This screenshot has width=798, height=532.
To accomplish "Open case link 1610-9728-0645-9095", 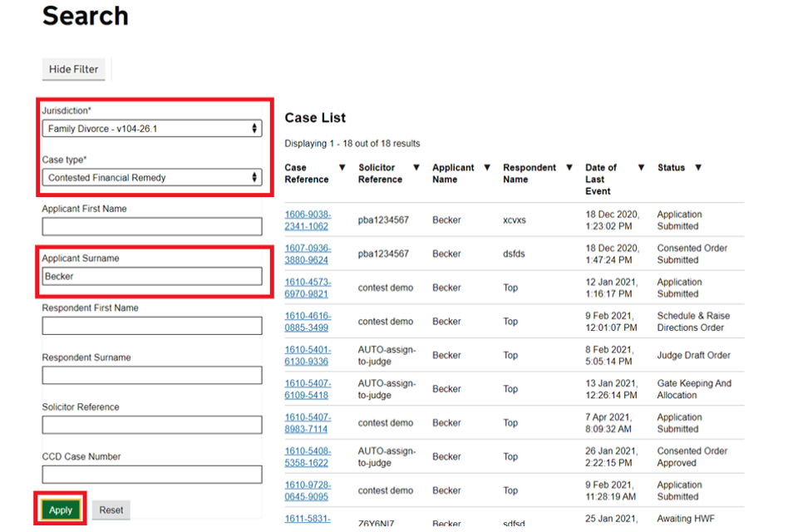I will coord(307,490).
